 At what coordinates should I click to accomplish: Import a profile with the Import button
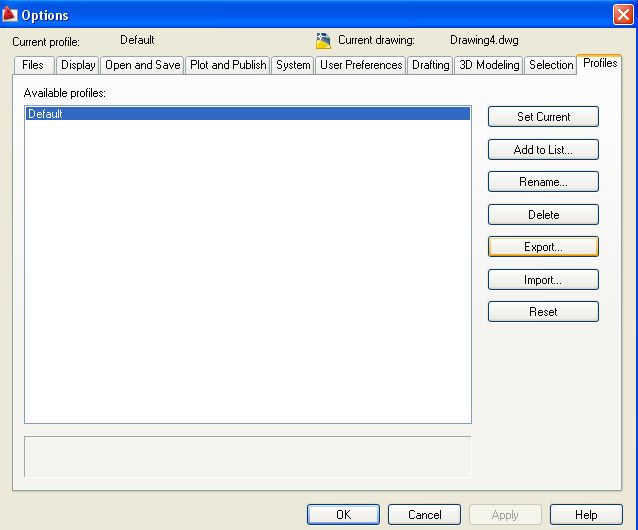pyautogui.click(x=543, y=280)
